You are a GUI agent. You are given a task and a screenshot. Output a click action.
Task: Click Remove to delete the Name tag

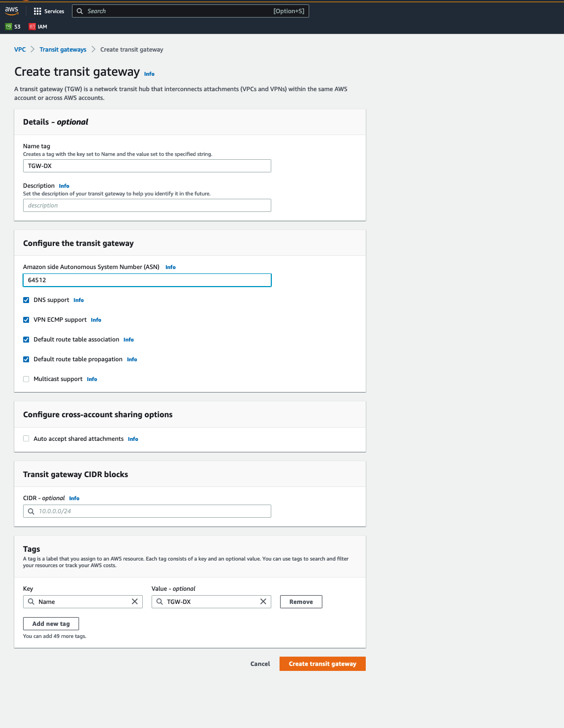pyautogui.click(x=301, y=601)
